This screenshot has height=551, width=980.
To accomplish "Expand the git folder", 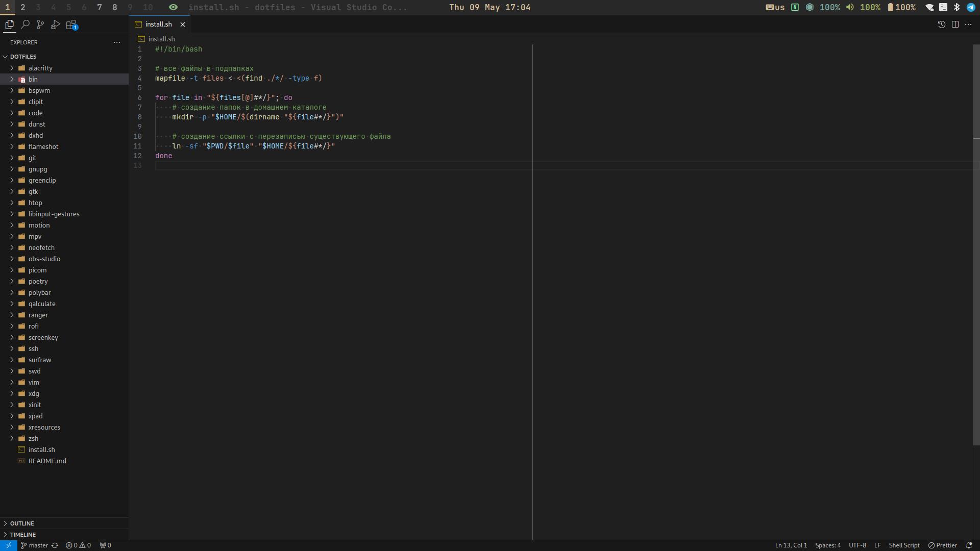I will coord(64,158).
